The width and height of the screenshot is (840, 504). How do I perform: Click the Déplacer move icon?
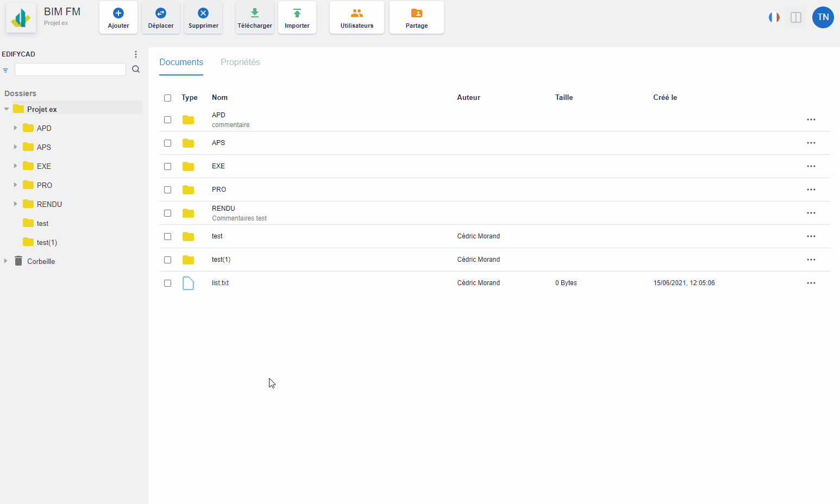click(161, 13)
